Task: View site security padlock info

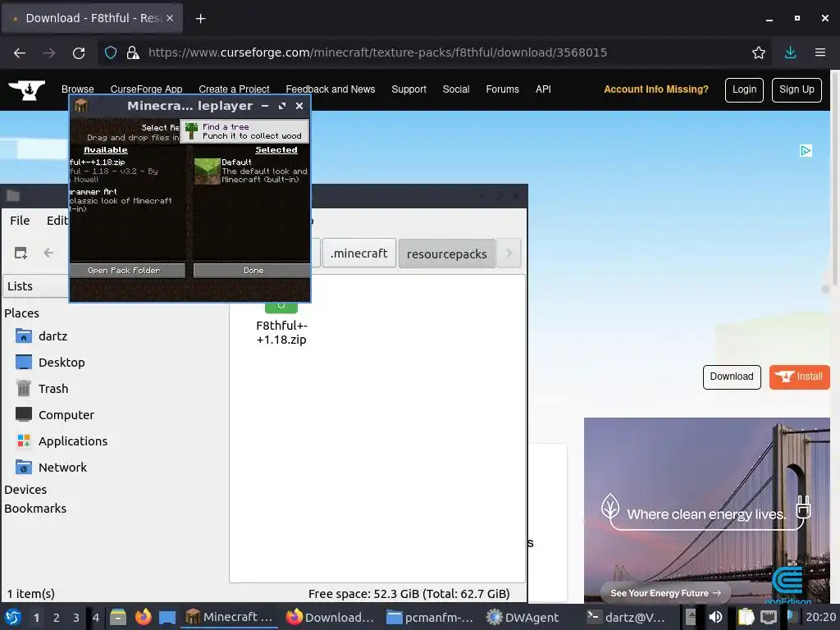Action: [133, 52]
